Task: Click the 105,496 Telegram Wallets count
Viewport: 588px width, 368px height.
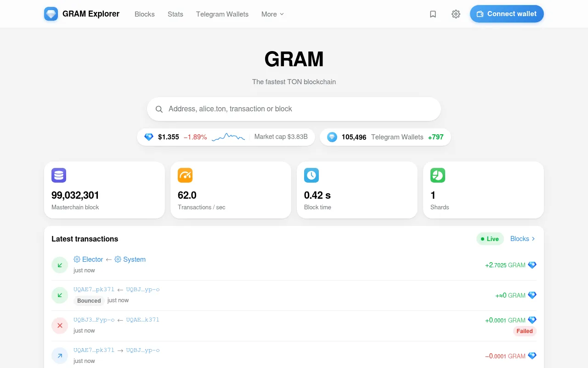Action: (354, 137)
